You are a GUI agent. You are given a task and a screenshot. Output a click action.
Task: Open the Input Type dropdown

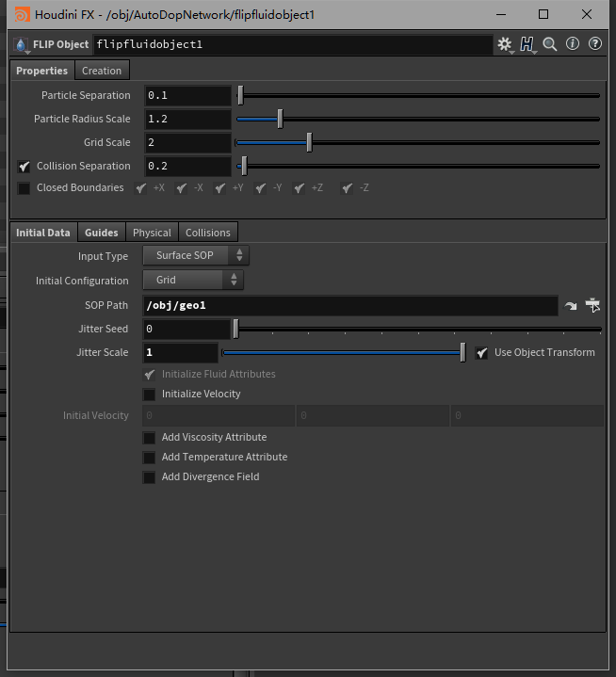click(196, 255)
